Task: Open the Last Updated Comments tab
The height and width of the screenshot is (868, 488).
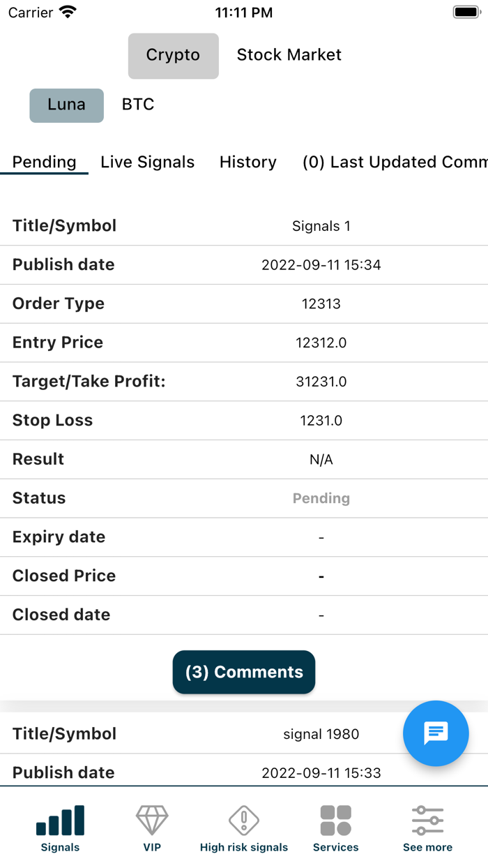Action: (393, 162)
